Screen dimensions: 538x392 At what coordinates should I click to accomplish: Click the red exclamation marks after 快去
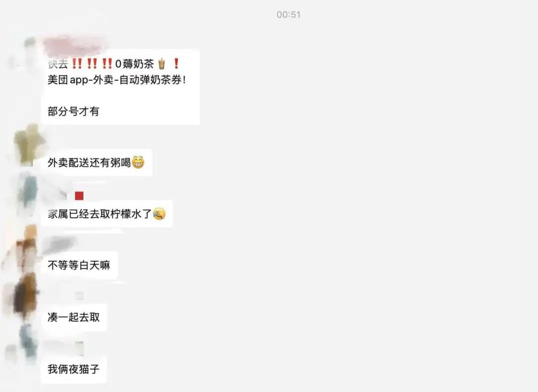point(92,63)
